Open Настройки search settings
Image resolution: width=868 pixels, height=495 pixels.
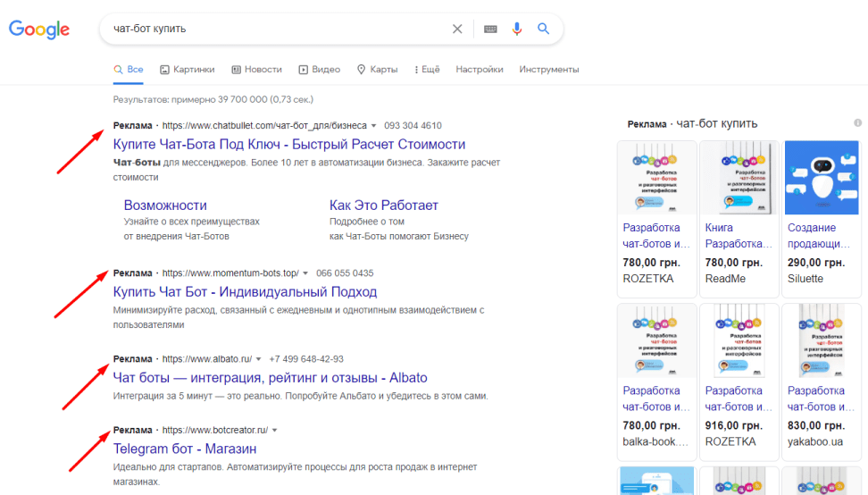tap(480, 69)
